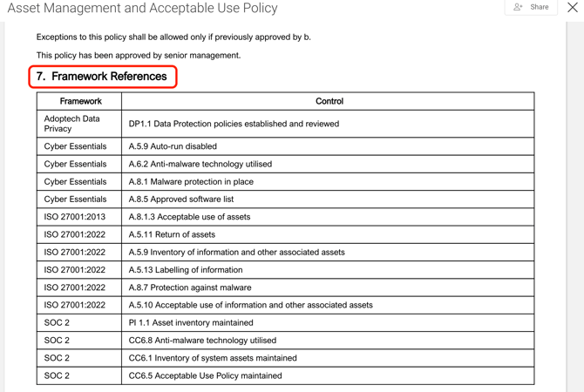Select the A.5.9 Auto-run disabled row
Image resolution: width=584 pixels, height=392 pixels.
pos(173,146)
